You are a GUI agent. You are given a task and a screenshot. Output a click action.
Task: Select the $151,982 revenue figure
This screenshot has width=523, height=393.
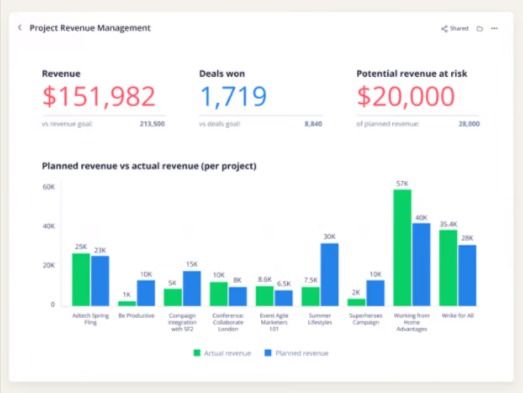pyautogui.click(x=99, y=96)
